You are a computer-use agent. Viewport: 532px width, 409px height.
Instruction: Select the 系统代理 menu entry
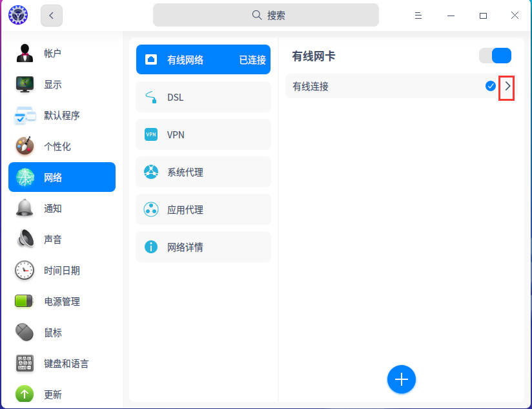pyautogui.click(x=203, y=172)
